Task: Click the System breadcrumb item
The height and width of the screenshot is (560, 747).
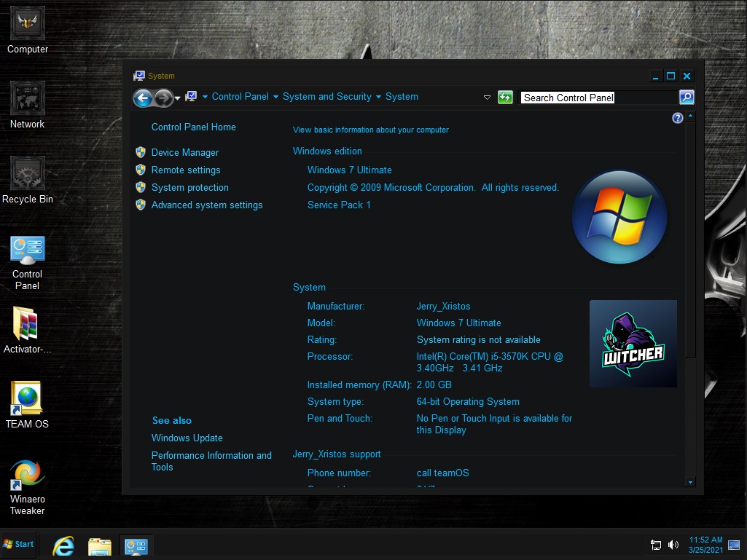Action: (x=402, y=97)
